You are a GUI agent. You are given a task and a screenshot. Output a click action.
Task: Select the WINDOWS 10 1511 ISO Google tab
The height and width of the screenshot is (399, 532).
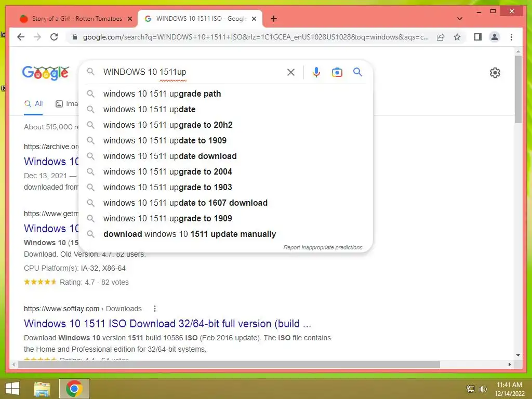tap(199, 19)
